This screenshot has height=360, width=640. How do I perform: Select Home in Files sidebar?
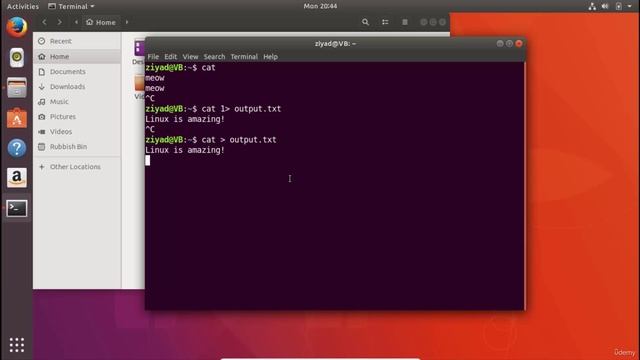[77, 56]
